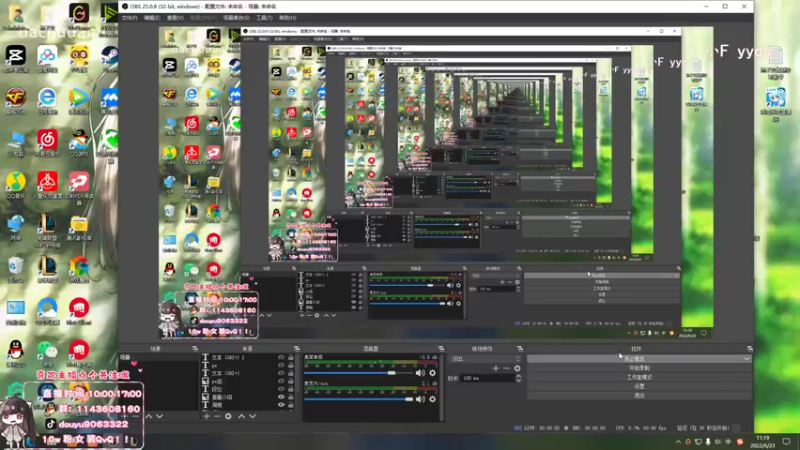Click the taskbar clock showing 11:19
The image size is (800, 450).
(x=762, y=441)
